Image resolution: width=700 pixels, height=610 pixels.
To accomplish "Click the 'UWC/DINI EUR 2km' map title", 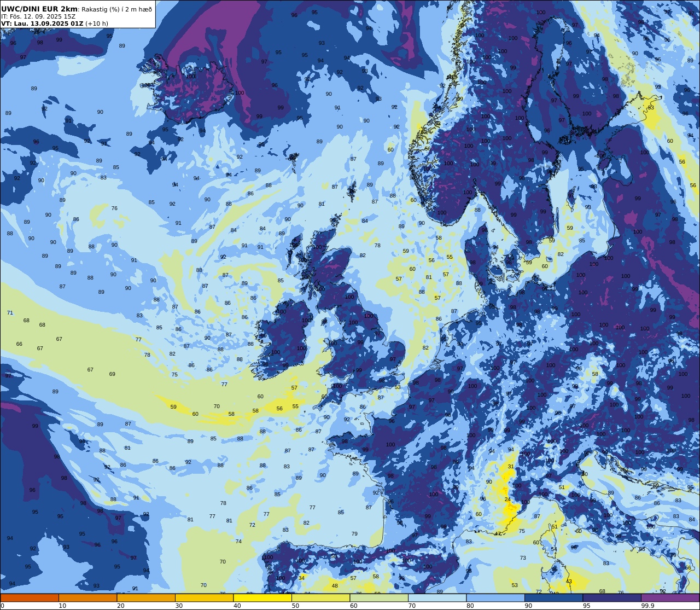I will pos(39,9).
